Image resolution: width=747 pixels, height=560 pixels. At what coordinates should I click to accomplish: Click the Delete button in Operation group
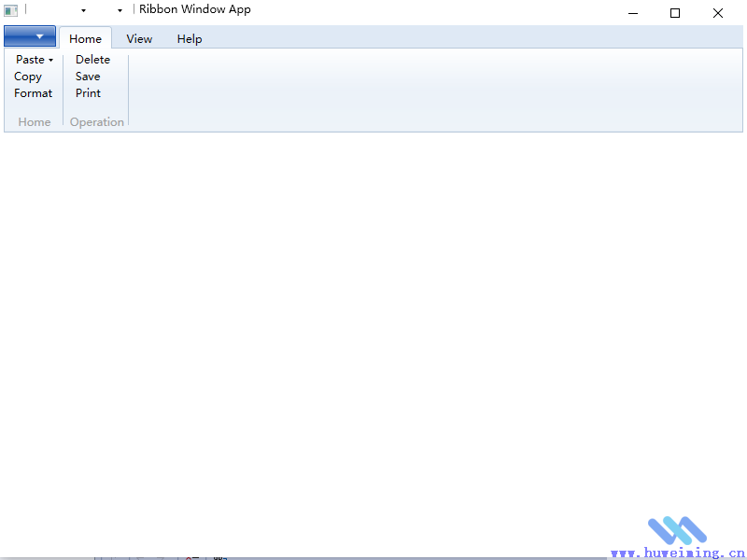pos(92,60)
